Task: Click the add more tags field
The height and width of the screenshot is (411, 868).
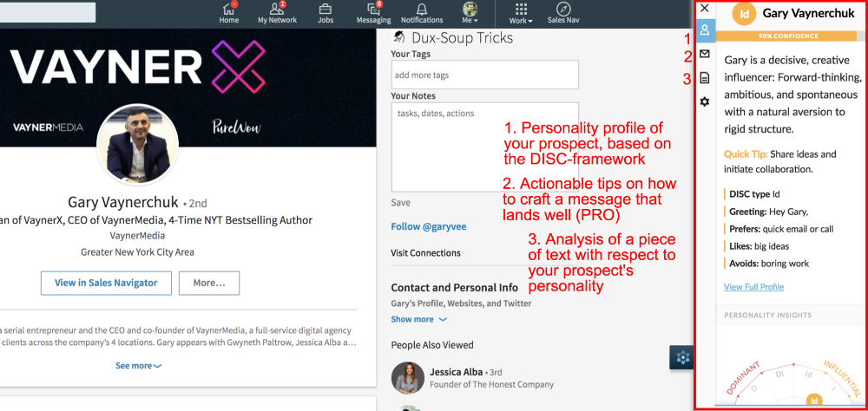Action: [485, 75]
